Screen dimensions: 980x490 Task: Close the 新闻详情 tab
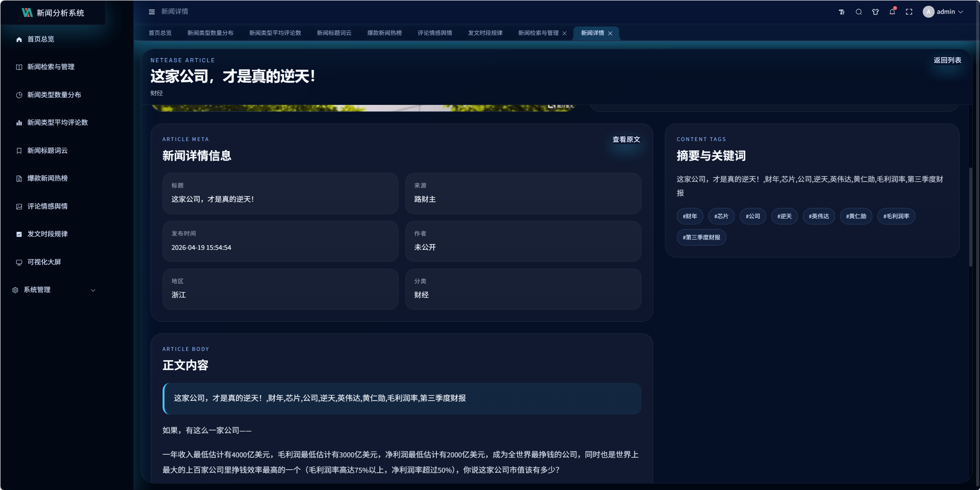610,33
